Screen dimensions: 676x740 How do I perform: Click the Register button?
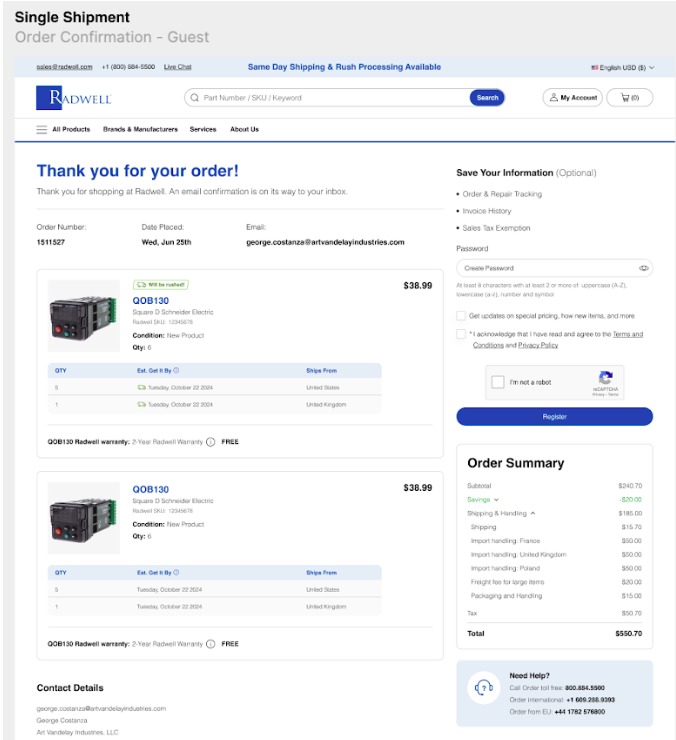tap(554, 417)
